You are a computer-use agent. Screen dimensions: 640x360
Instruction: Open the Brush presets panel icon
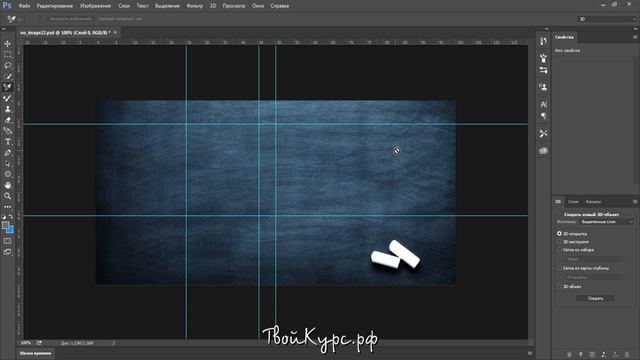(x=543, y=58)
